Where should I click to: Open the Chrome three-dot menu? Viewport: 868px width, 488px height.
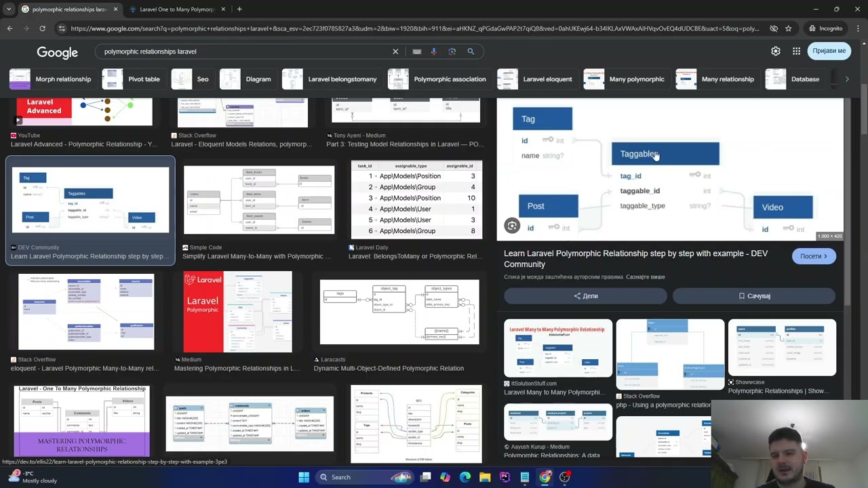coord(859,28)
